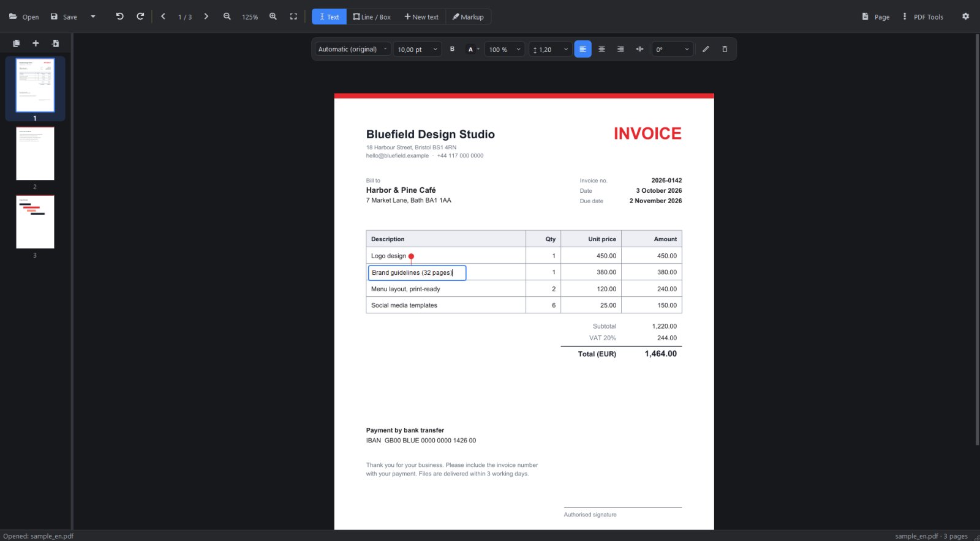This screenshot has width=980, height=541.
Task: Click the fit-to-screen icon
Action: 293,17
